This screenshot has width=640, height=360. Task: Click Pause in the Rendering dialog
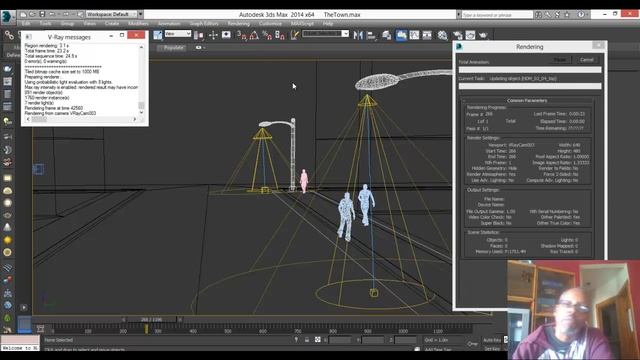coord(560,60)
